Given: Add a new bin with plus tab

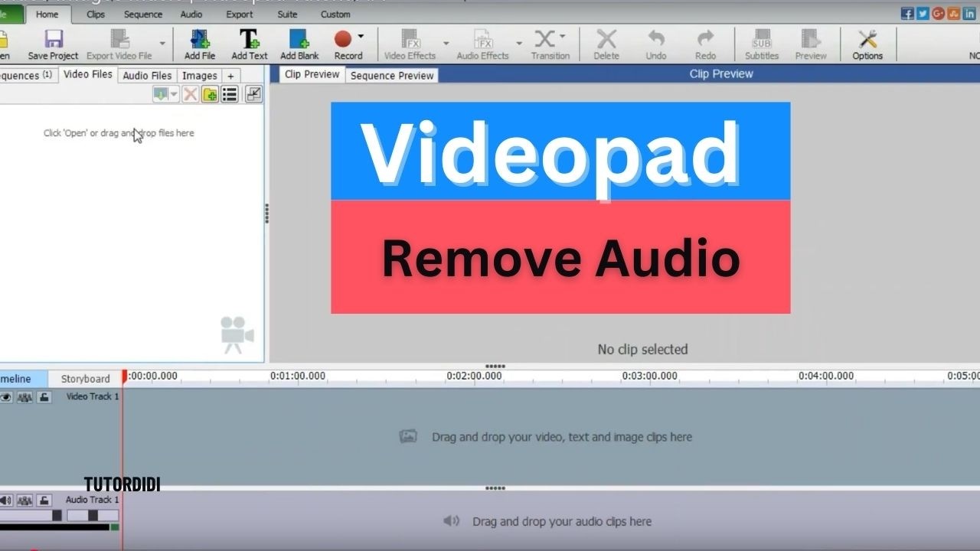Looking at the screenshot, I should tap(230, 75).
